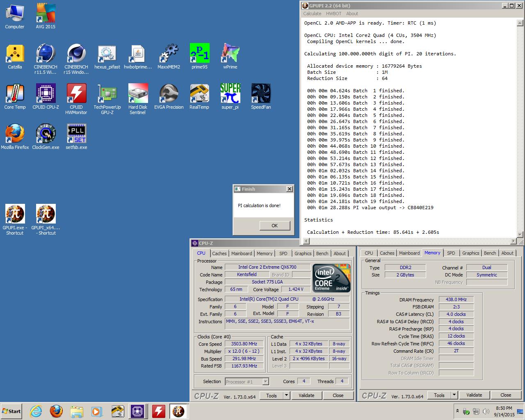Select the MaxxMEM2 desktop icon

[x=169, y=57]
